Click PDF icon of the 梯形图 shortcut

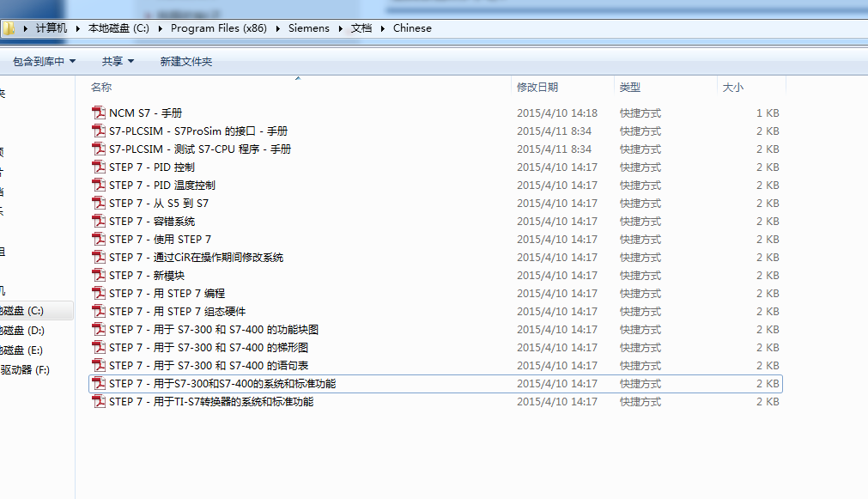[99, 347]
